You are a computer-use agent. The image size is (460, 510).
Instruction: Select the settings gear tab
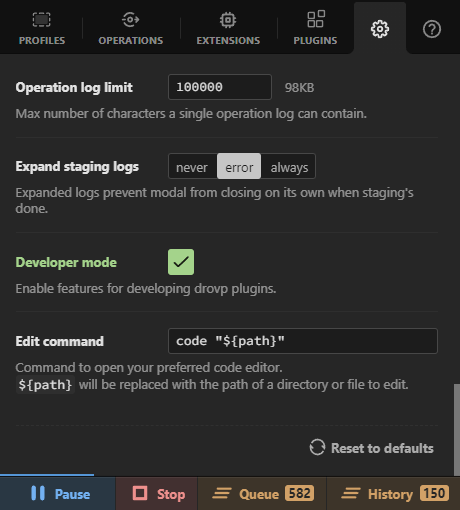380,29
